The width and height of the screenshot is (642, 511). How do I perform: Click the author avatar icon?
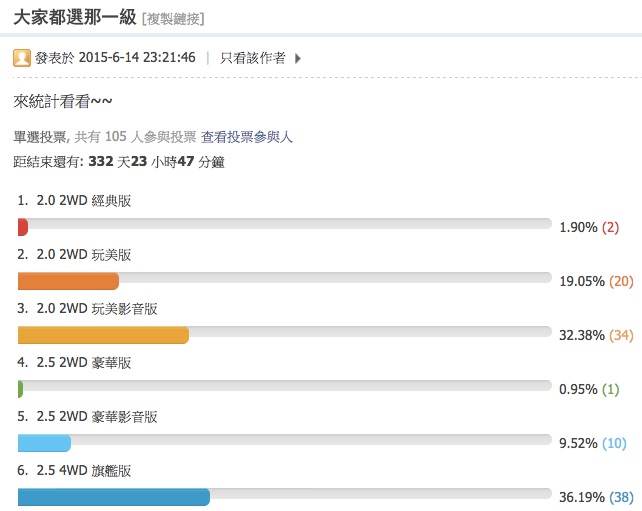point(22,58)
